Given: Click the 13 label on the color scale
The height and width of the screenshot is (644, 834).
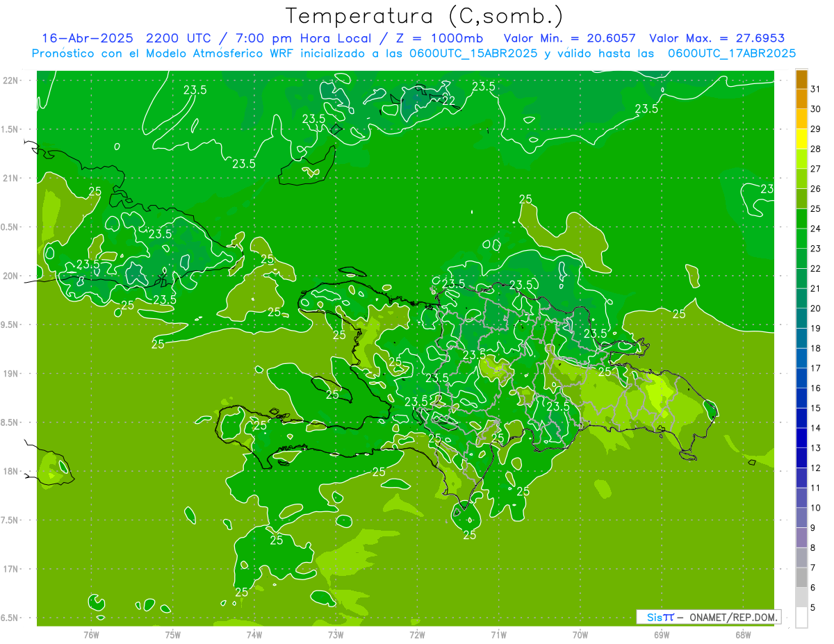Looking at the screenshot, I should (x=816, y=448).
